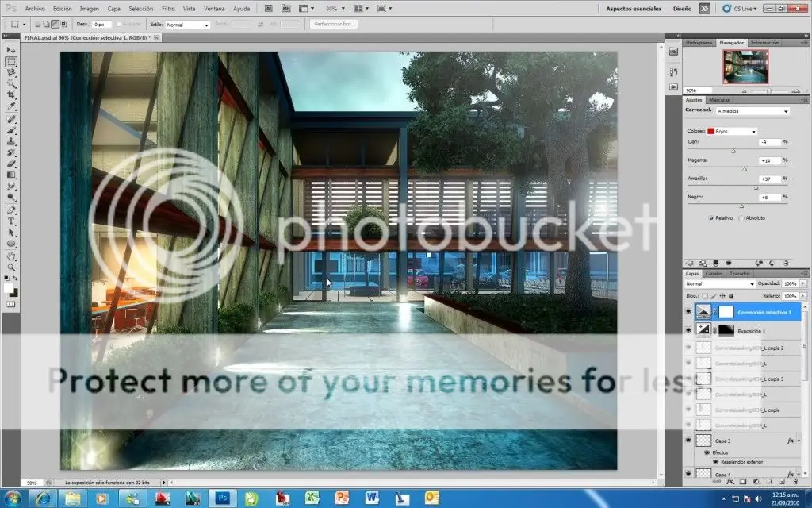Click lock transparent pixels icon

click(704, 296)
